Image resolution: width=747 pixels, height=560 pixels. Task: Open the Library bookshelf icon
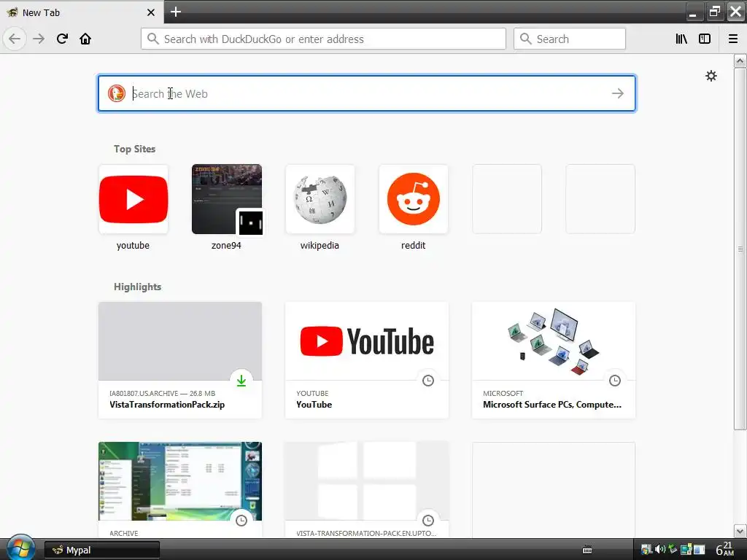coord(681,39)
